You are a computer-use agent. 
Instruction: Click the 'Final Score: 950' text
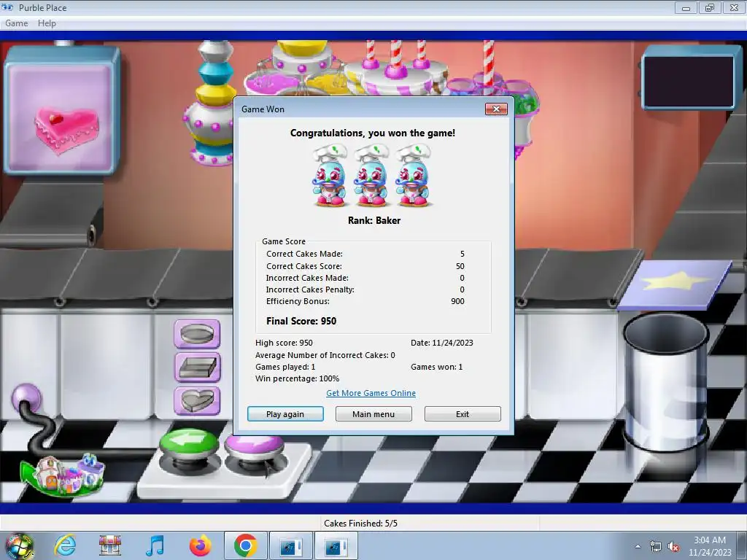tap(301, 321)
